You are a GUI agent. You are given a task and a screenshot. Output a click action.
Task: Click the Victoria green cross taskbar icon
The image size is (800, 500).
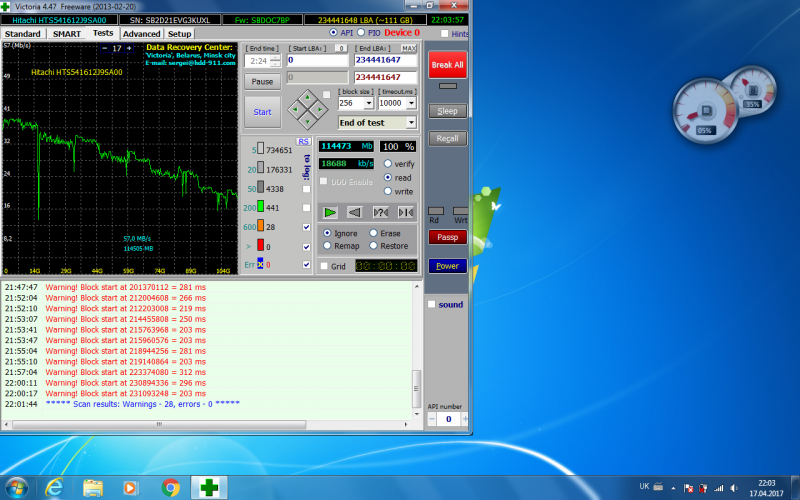point(210,487)
